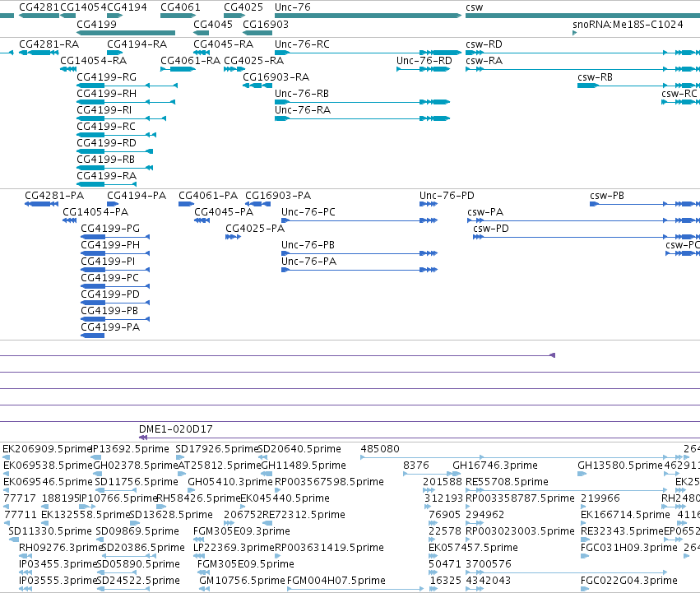This screenshot has height=593, width=700.
Task: Click EST label RH09276.3prime
Action: click(62, 548)
